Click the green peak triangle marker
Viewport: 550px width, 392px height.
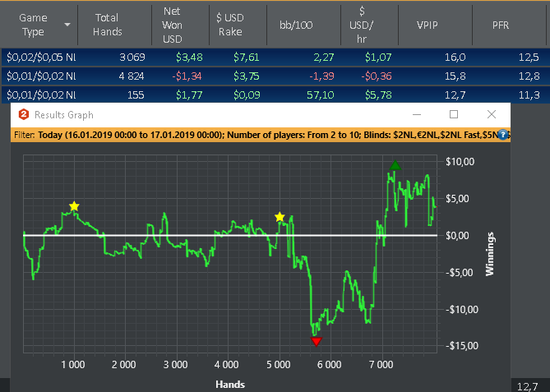tap(395, 166)
